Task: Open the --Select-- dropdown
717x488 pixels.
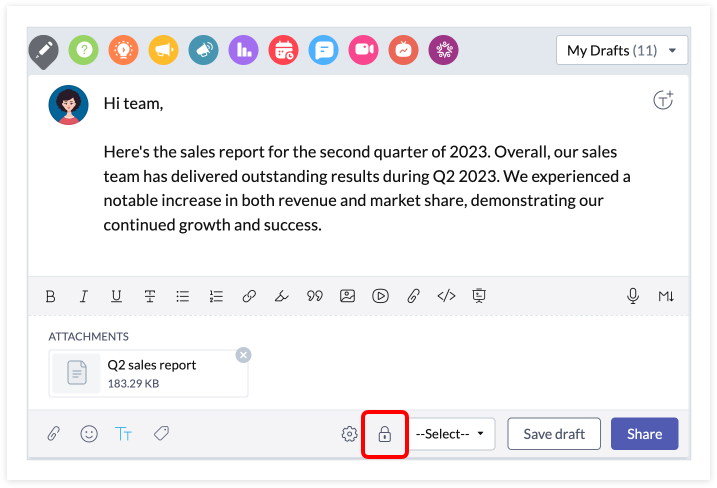Action: [451, 434]
